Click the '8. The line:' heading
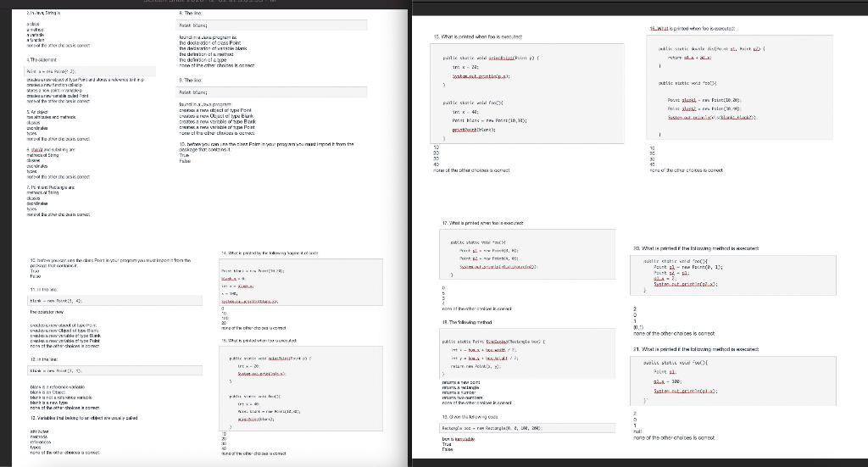The image size is (868, 467). (190, 13)
